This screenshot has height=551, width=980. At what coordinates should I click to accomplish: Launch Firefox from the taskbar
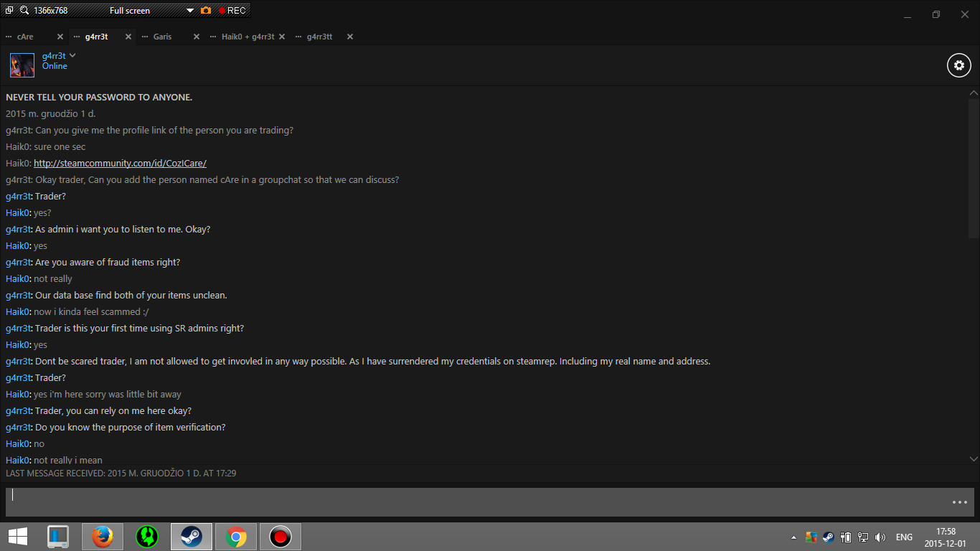point(103,536)
